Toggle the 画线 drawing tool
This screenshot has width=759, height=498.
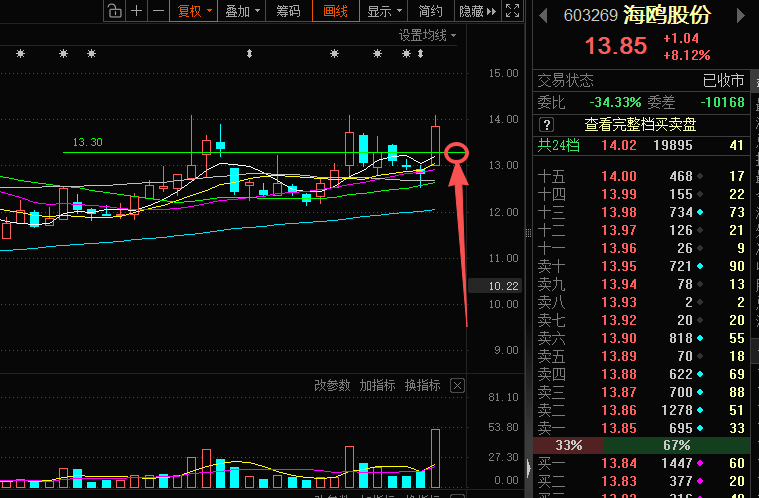pos(336,11)
